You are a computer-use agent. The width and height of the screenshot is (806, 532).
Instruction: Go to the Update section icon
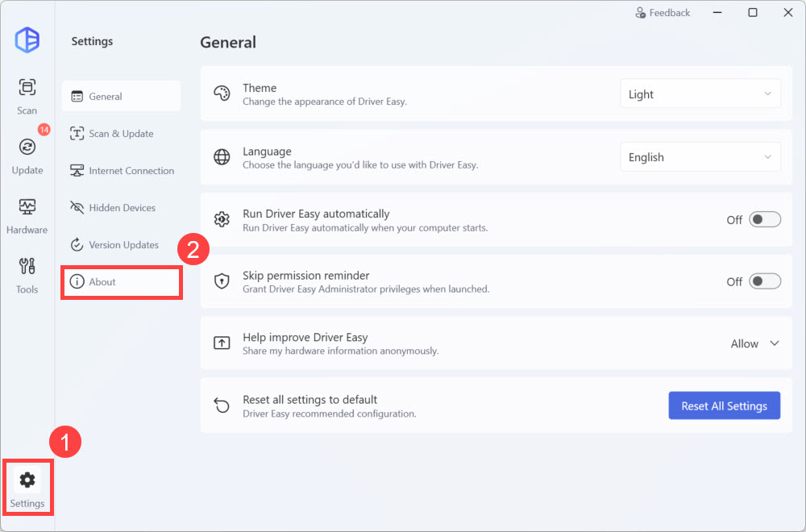27,147
